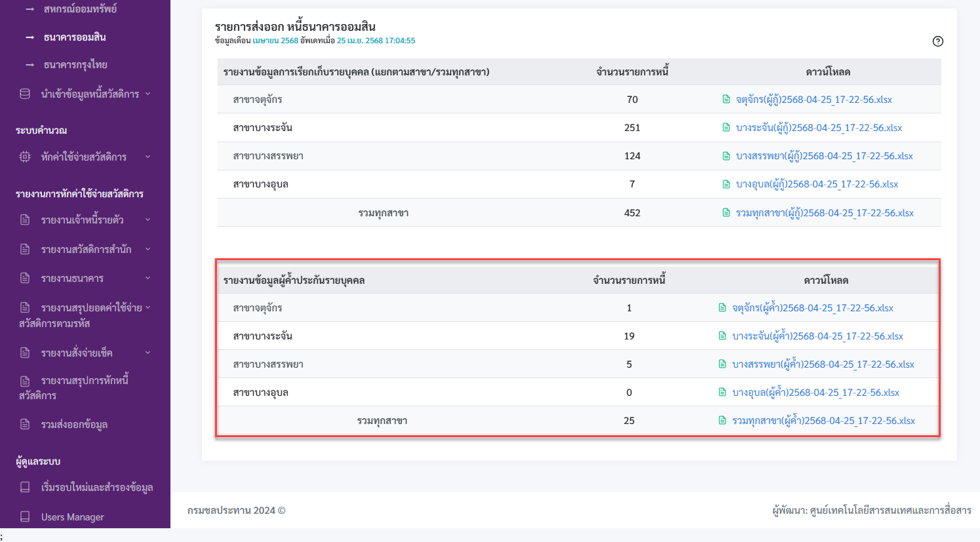The image size is (980, 542).
Task: Click the file icon for รวมทุกสาขา(ผู้ค้ำ) xlsx
Action: click(x=722, y=421)
